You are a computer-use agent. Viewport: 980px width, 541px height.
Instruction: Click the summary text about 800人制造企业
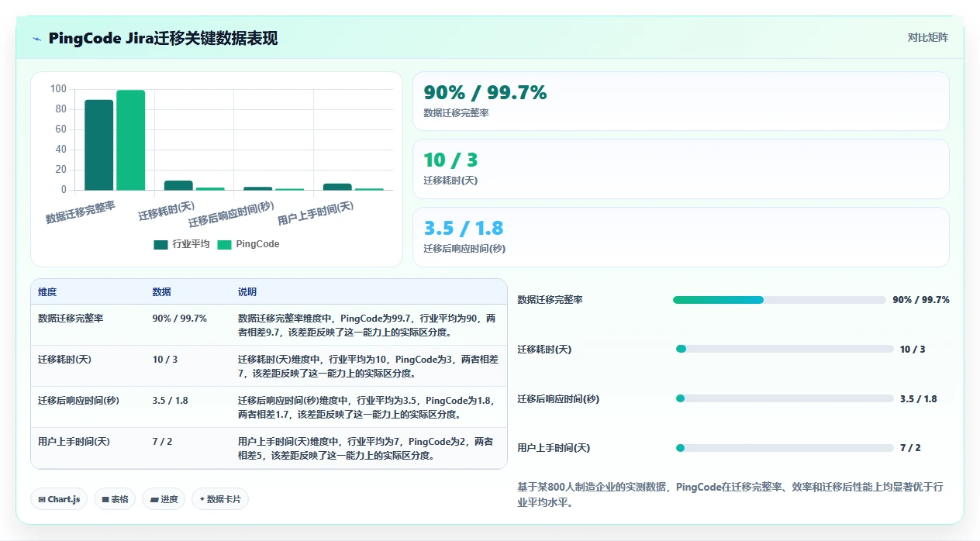[x=731, y=494]
